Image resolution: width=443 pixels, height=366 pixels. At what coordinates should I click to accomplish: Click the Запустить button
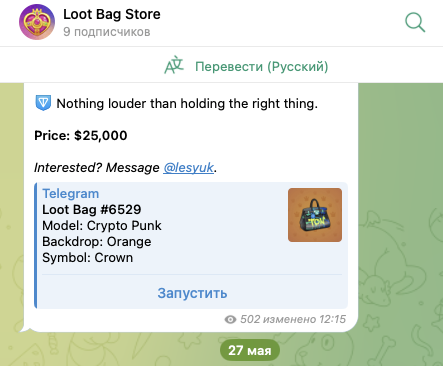coord(192,293)
